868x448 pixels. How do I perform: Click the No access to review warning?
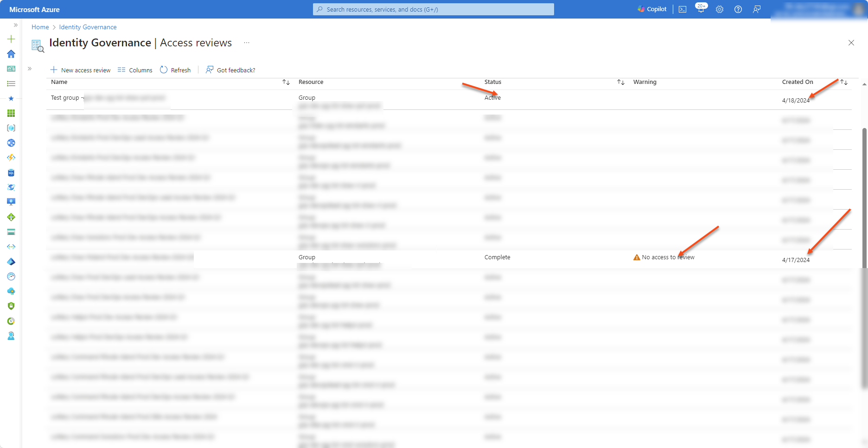click(x=664, y=257)
